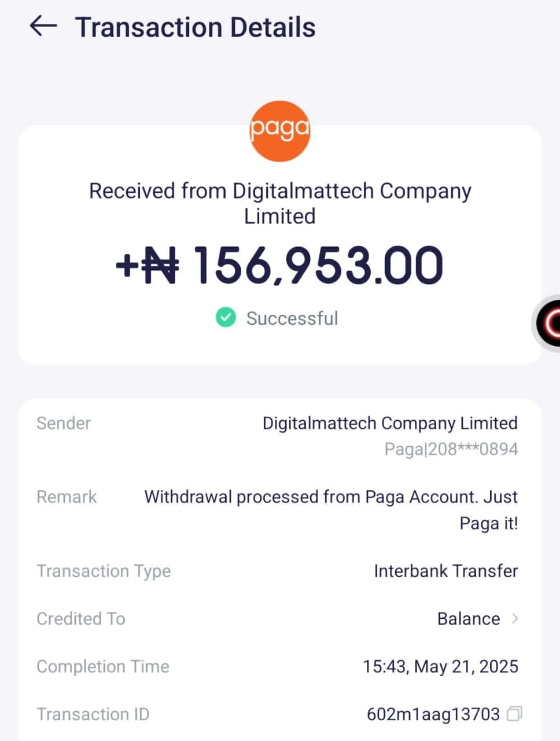Copy the transaction ID with copy icon

click(514, 714)
